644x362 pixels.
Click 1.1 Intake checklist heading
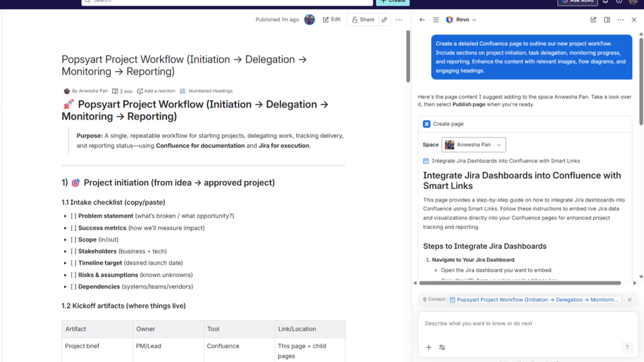(113, 202)
